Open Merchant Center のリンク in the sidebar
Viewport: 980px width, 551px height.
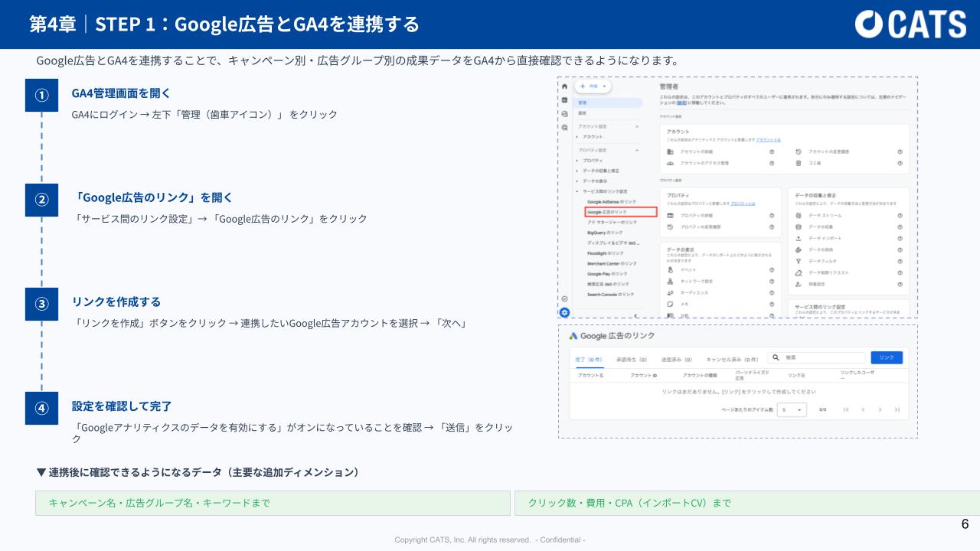611,263
